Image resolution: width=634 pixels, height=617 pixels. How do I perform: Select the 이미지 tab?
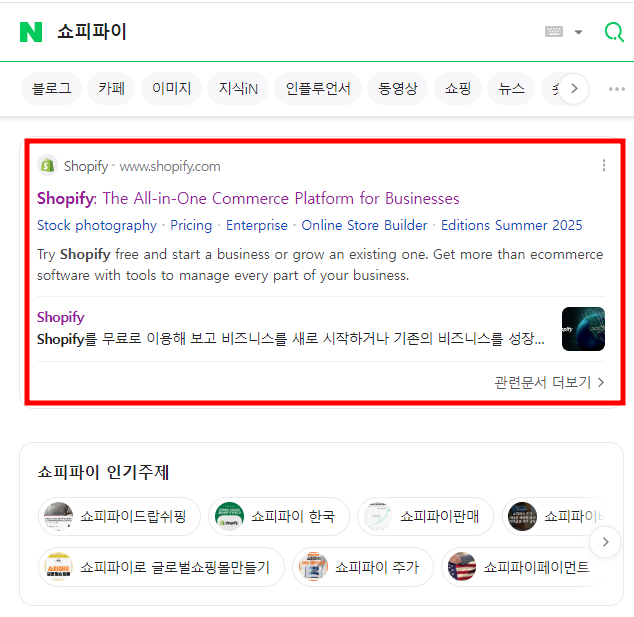point(171,89)
